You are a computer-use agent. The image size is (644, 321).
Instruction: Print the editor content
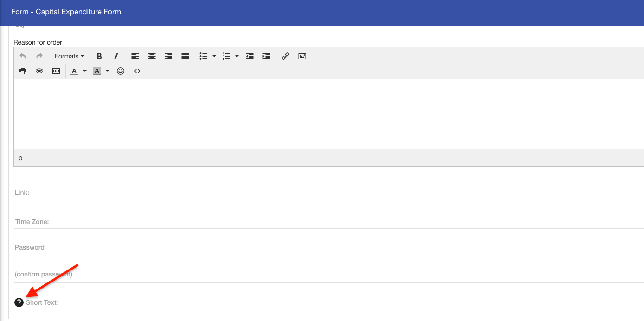pyautogui.click(x=22, y=71)
